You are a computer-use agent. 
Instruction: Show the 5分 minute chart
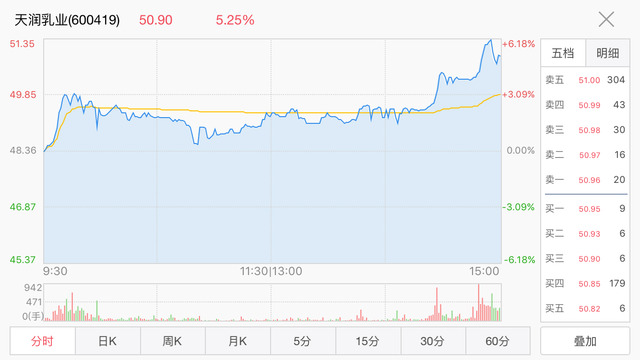[303, 341]
